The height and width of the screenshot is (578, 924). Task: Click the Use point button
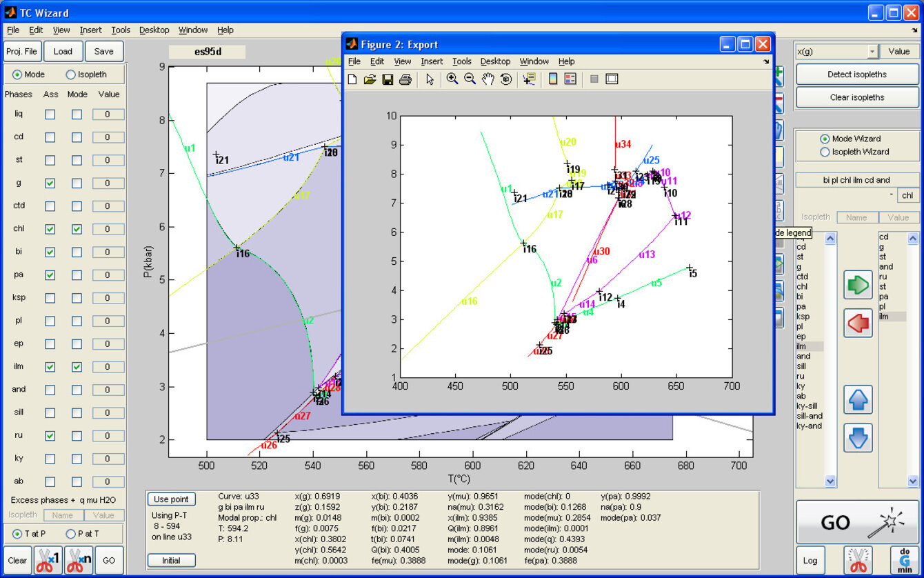coord(171,499)
